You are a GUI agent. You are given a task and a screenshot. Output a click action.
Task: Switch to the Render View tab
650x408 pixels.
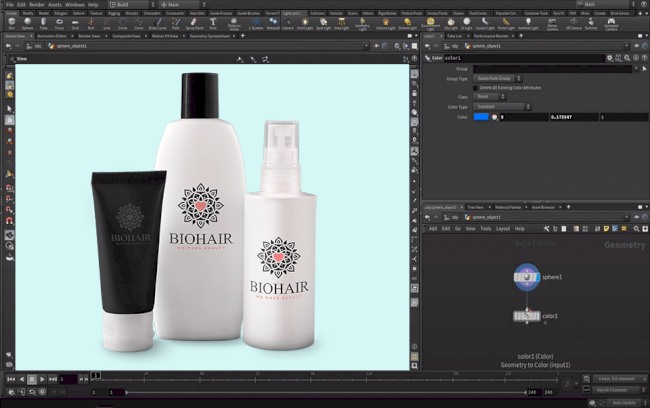[89, 36]
